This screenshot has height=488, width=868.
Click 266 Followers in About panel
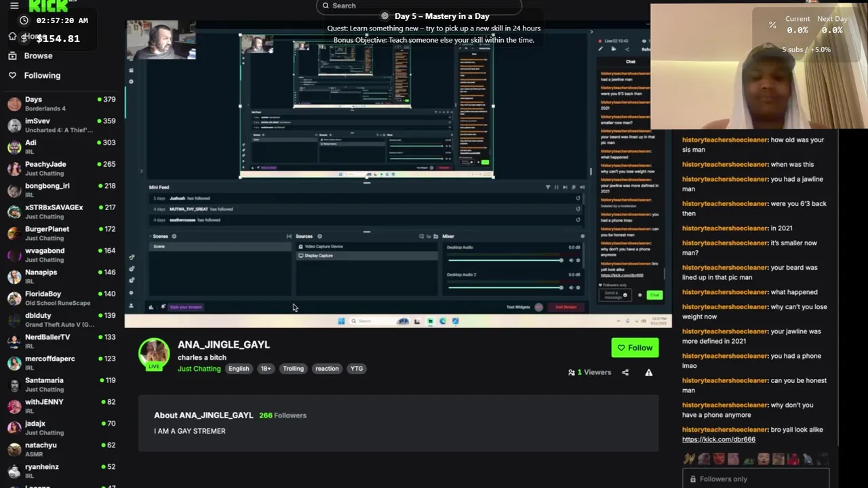pos(283,415)
